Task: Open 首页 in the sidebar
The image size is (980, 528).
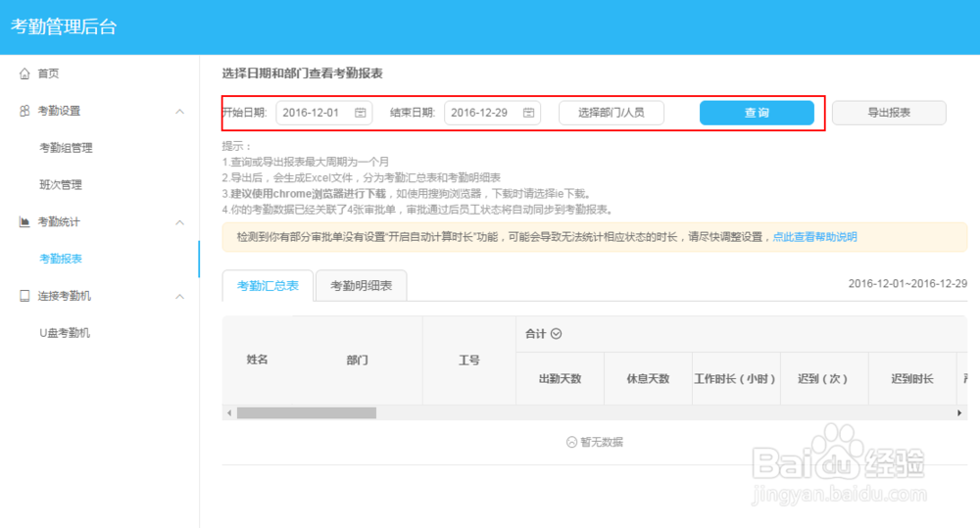Action: [x=49, y=73]
